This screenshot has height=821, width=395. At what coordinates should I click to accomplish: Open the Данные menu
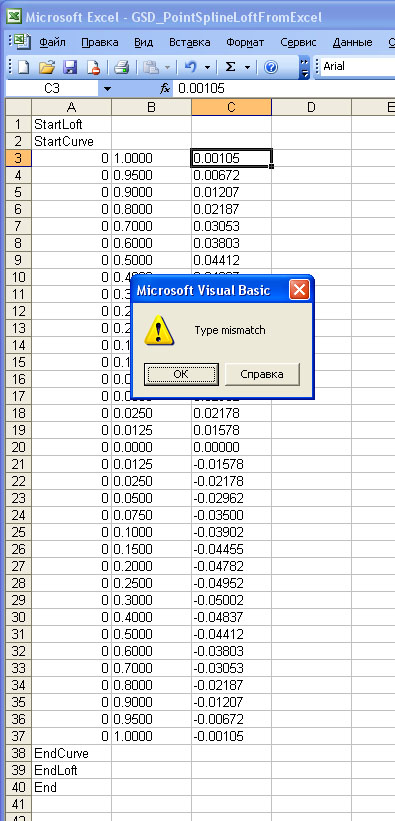pyautogui.click(x=353, y=42)
